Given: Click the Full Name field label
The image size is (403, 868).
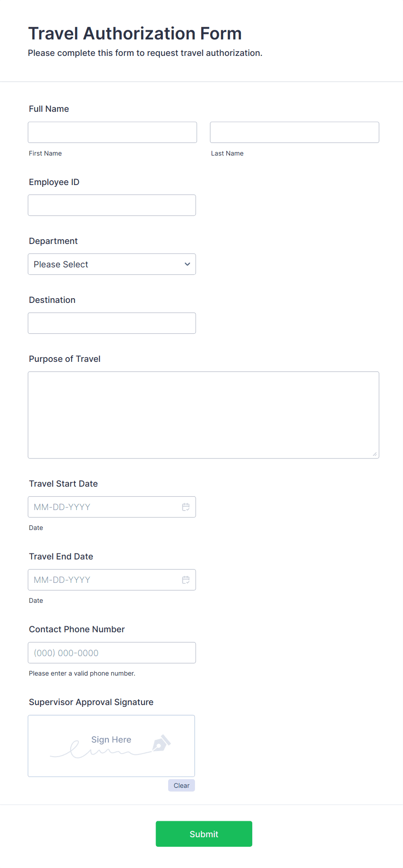Looking at the screenshot, I should (x=49, y=109).
